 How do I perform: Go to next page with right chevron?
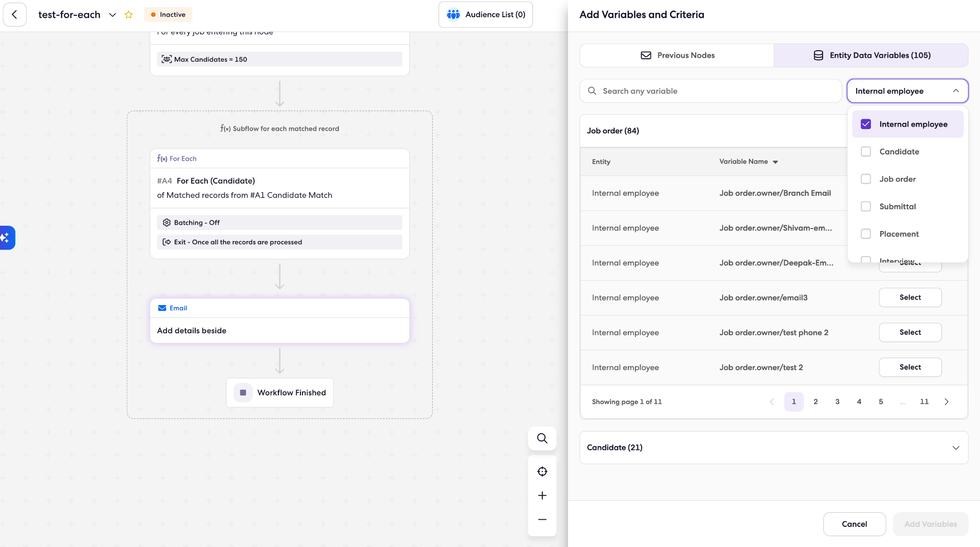click(946, 402)
